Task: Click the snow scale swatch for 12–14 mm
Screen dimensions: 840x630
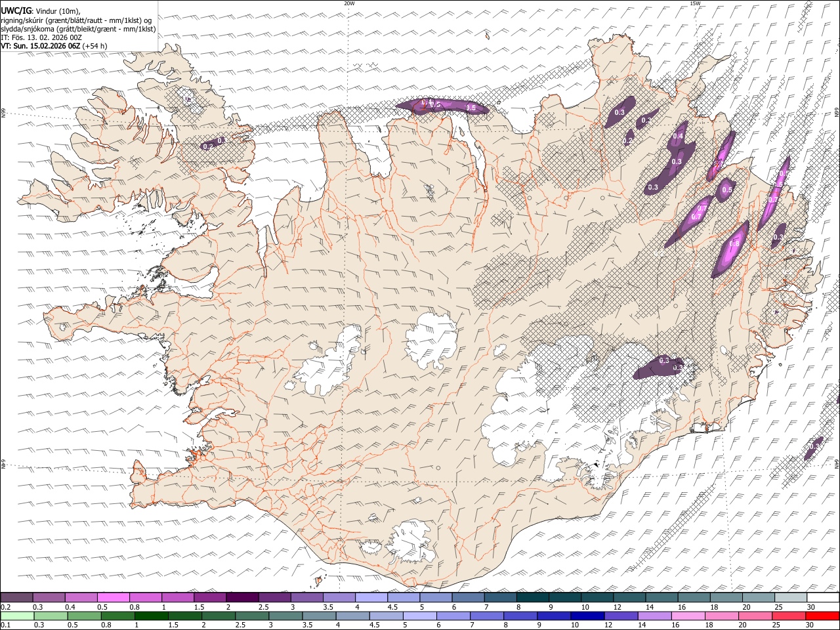Action: click(630, 597)
